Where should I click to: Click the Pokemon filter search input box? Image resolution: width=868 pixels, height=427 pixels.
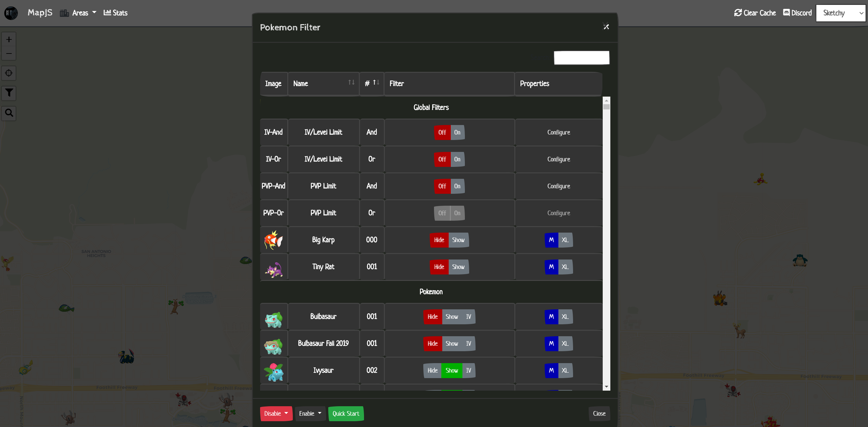coord(581,58)
